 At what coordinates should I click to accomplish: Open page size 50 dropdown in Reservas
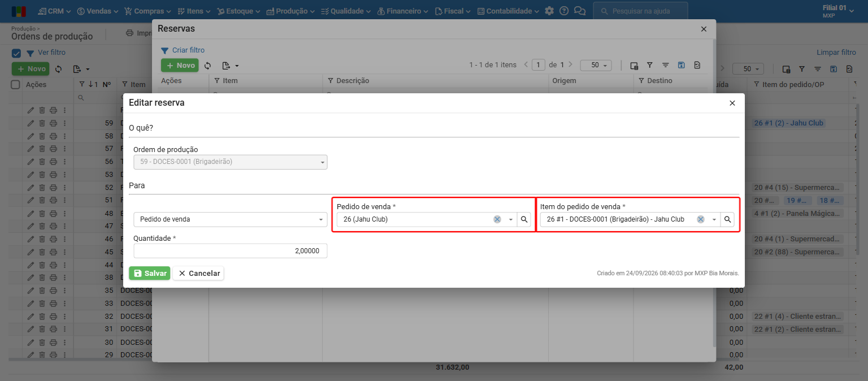click(596, 65)
